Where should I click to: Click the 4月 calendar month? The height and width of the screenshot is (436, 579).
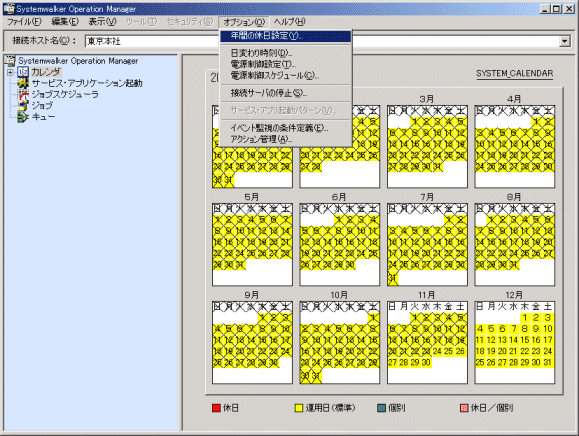coord(515,146)
